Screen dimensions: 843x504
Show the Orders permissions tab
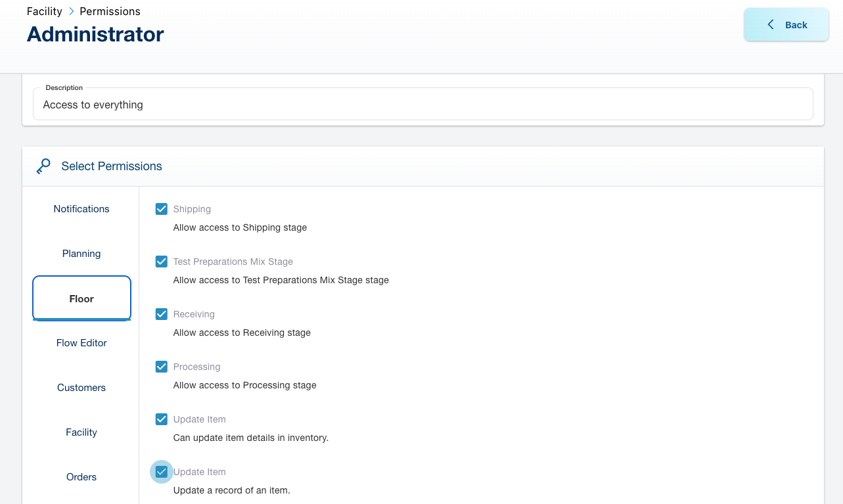[x=81, y=477]
